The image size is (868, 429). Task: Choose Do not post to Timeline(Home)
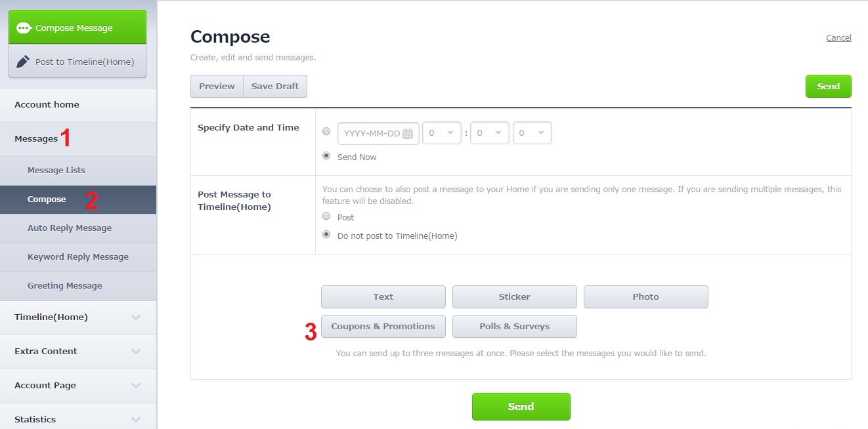coord(326,233)
